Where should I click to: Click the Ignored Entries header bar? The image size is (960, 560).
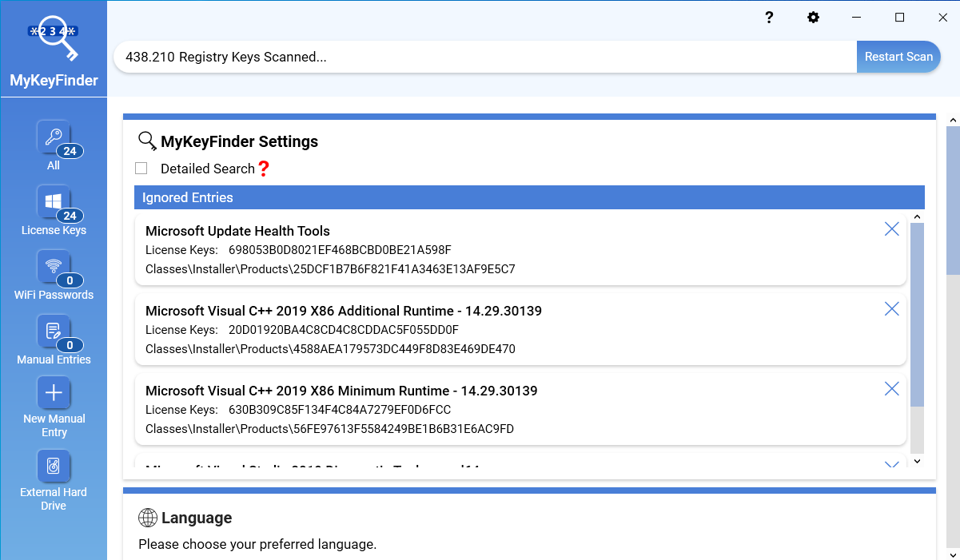pyautogui.click(x=529, y=197)
